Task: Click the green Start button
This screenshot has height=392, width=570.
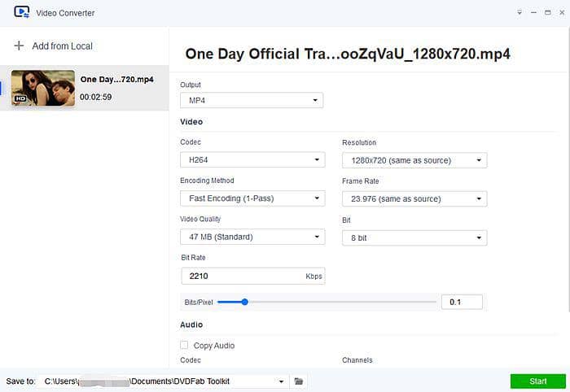Action: click(537, 381)
